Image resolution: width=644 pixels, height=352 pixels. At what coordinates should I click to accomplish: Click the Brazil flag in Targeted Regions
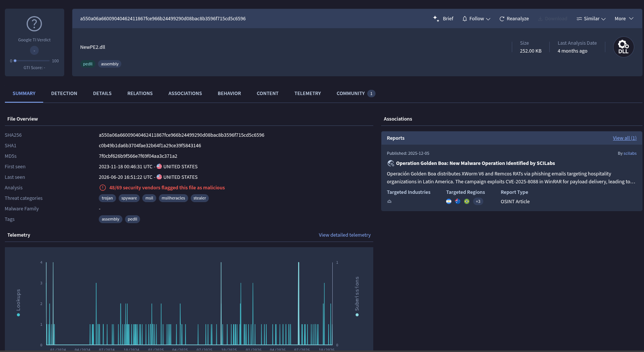click(x=466, y=201)
